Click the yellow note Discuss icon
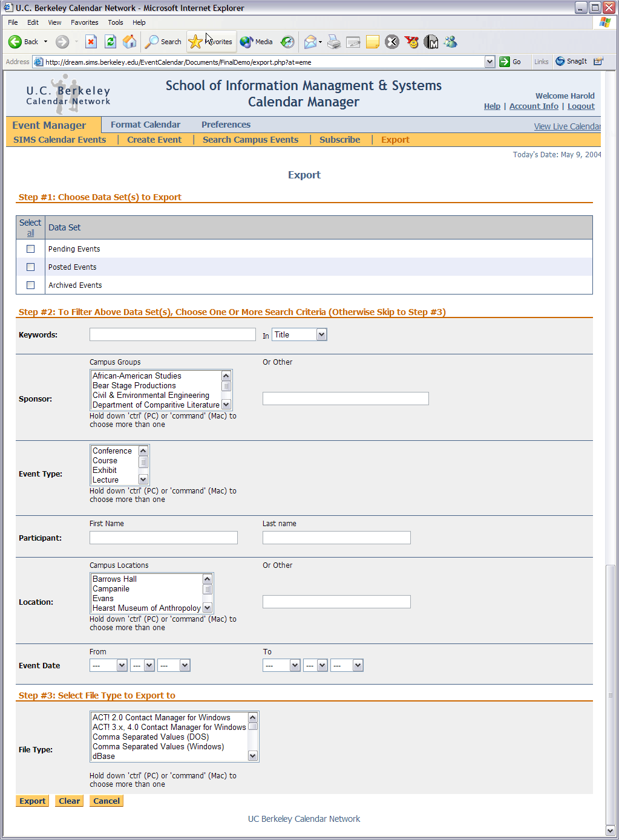The height and width of the screenshot is (840, 619). pyautogui.click(x=373, y=42)
